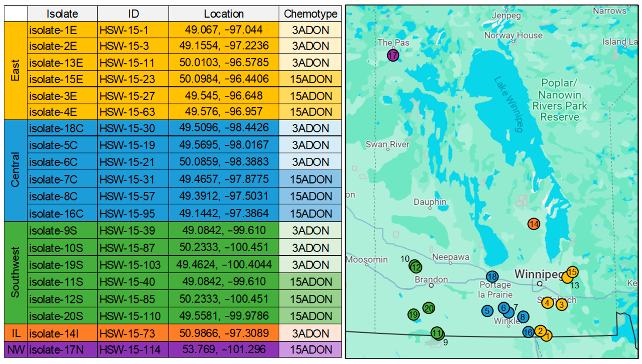Select blue map marker 6
The width and height of the screenshot is (642, 364).
pyautogui.click(x=504, y=308)
